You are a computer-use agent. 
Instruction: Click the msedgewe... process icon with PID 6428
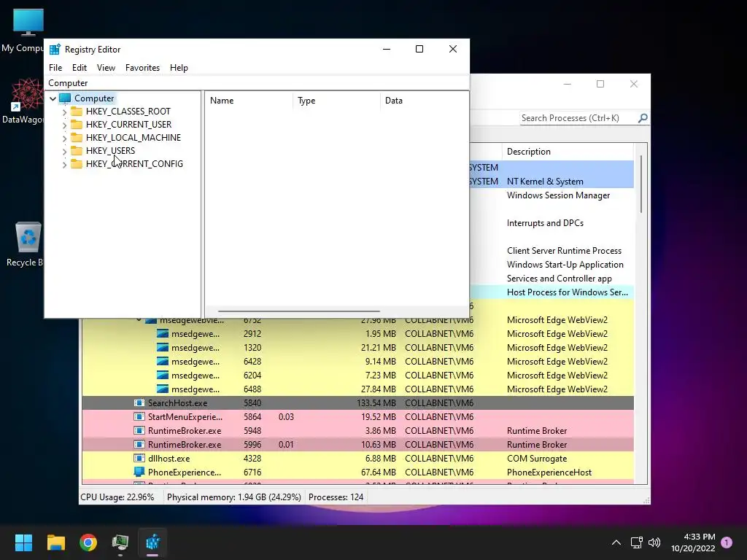pos(163,362)
